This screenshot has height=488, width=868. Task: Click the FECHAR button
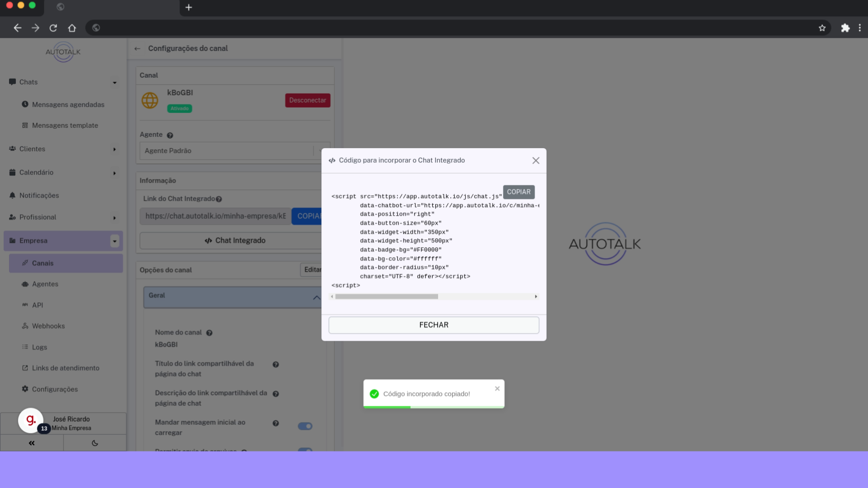(x=434, y=325)
